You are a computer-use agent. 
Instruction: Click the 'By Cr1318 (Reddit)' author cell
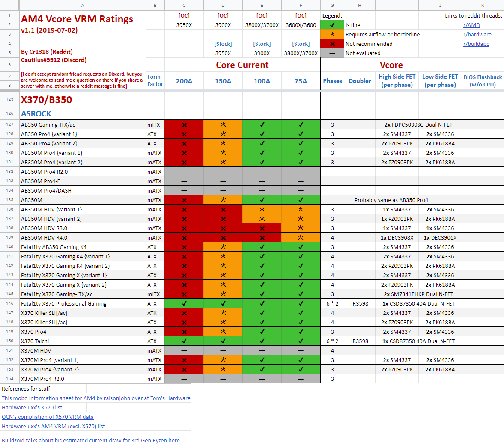(47, 52)
